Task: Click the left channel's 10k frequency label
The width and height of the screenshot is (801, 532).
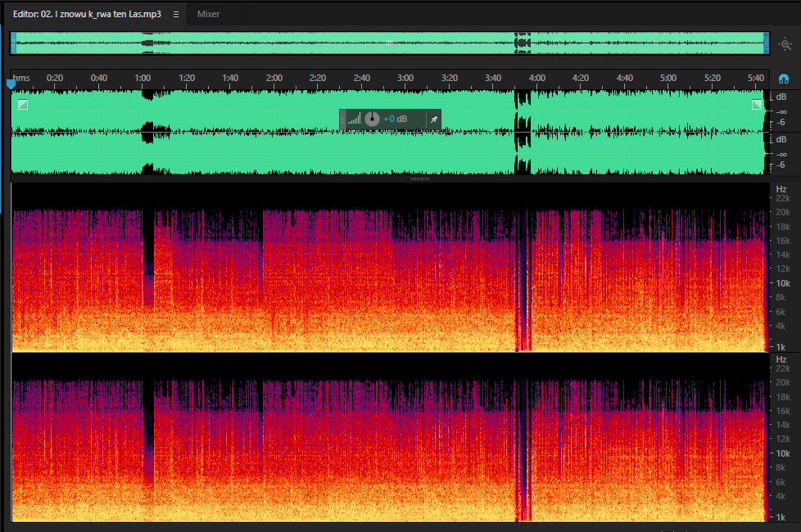Action: [x=783, y=283]
